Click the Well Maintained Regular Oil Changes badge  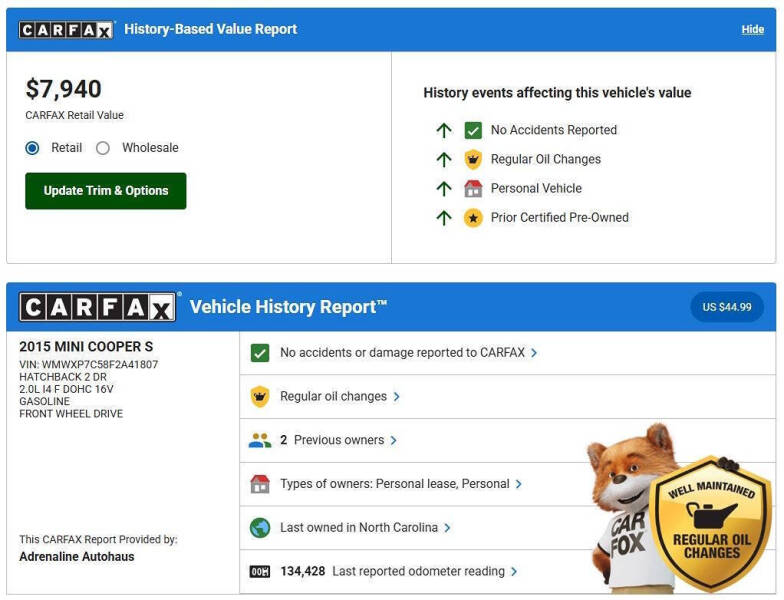(x=712, y=523)
